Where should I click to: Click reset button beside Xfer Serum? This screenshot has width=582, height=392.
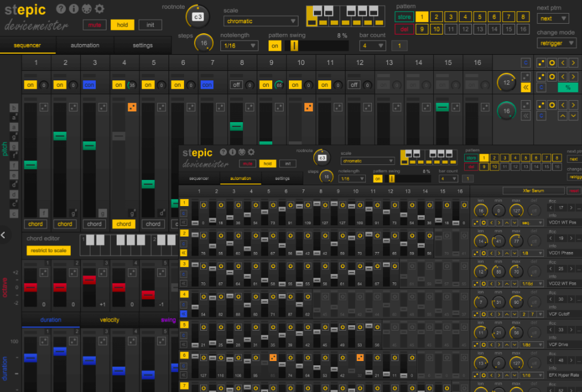point(574,191)
